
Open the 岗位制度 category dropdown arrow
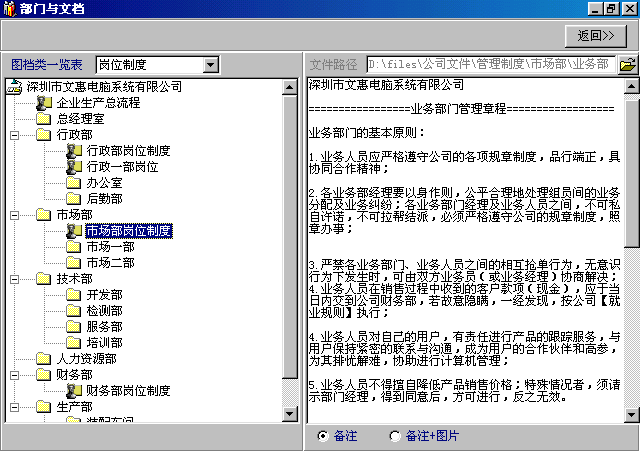tap(211, 65)
